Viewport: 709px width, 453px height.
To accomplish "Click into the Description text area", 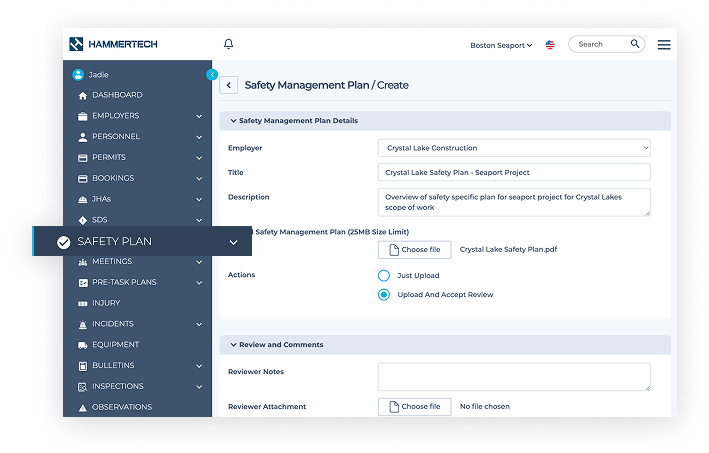I will click(514, 202).
